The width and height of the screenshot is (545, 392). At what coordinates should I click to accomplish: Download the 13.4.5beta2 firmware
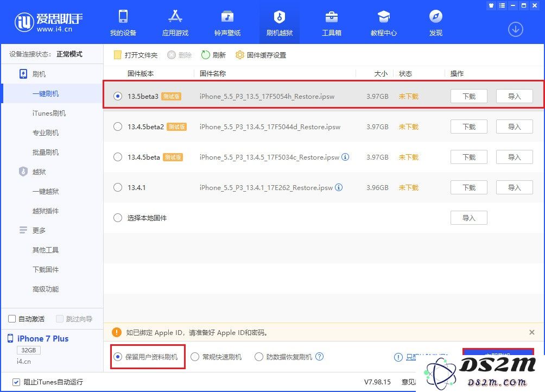[x=469, y=127]
